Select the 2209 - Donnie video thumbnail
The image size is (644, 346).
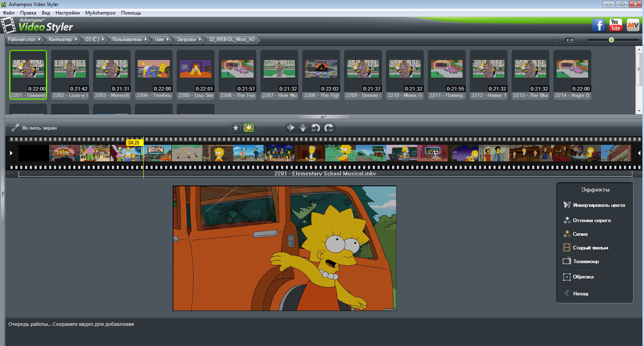pos(363,75)
